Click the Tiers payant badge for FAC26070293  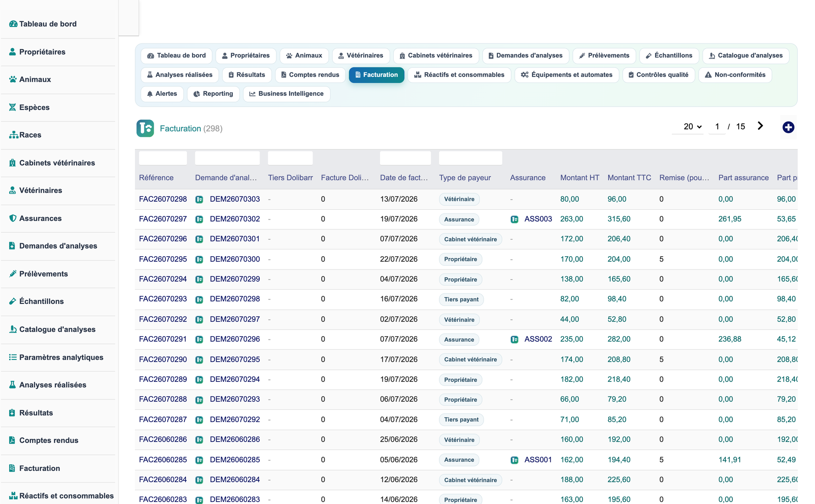click(461, 300)
